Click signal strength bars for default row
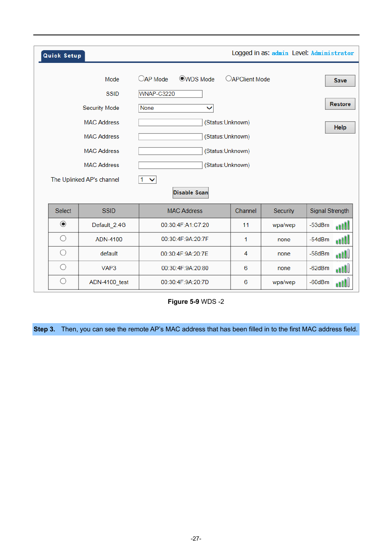 tap(343, 254)
